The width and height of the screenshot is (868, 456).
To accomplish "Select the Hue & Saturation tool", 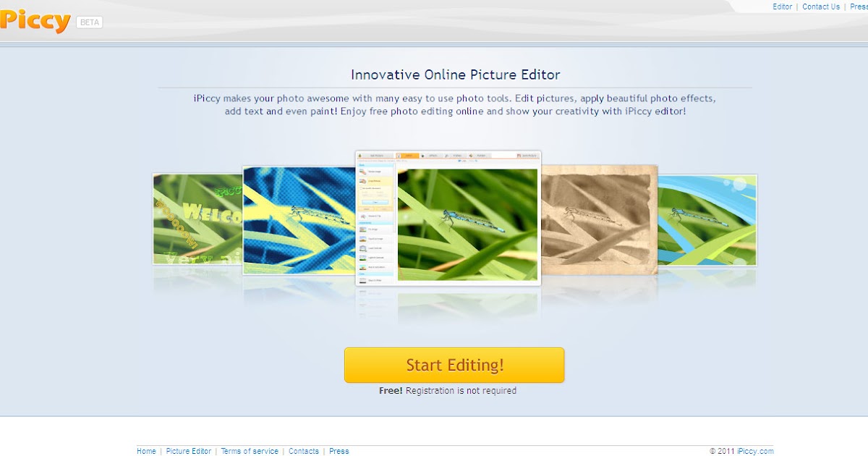I will [x=374, y=266].
